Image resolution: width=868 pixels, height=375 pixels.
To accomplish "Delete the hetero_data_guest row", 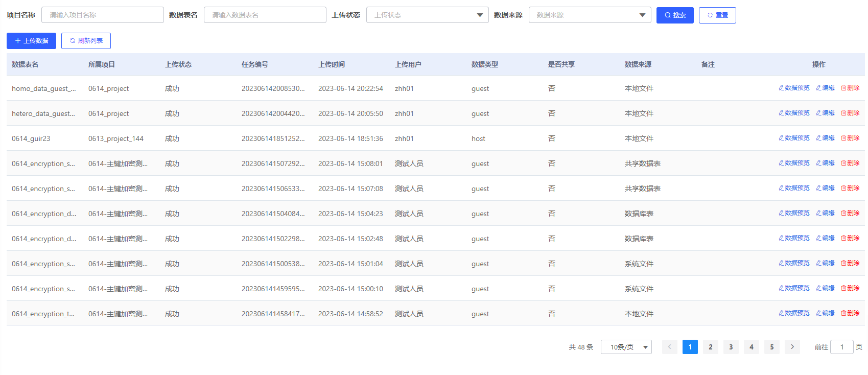I will pyautogui.click(x=850, y=113).
